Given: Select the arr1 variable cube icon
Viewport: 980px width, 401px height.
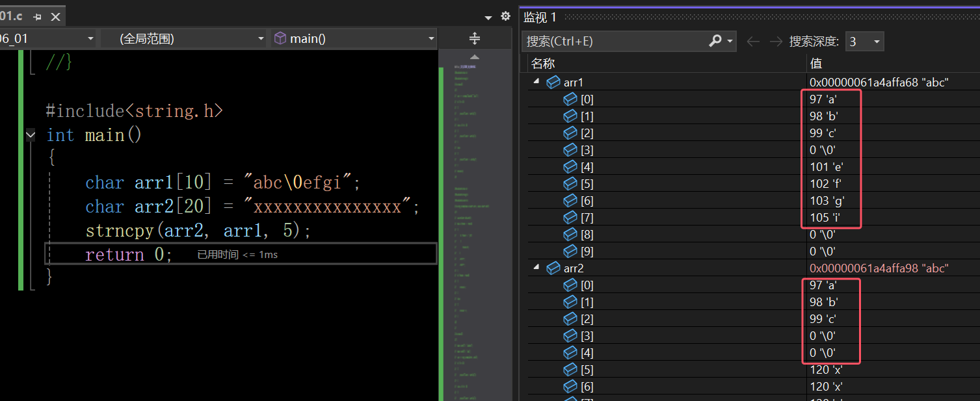Looking at the screenshot, I should (553, 82).
